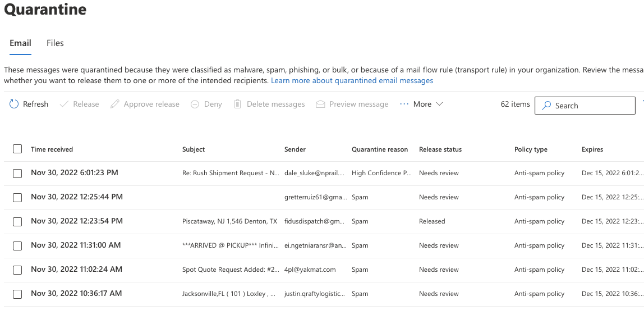
Task: Sort by the Quarantine reason column header
Action: (x=379, y=149)
